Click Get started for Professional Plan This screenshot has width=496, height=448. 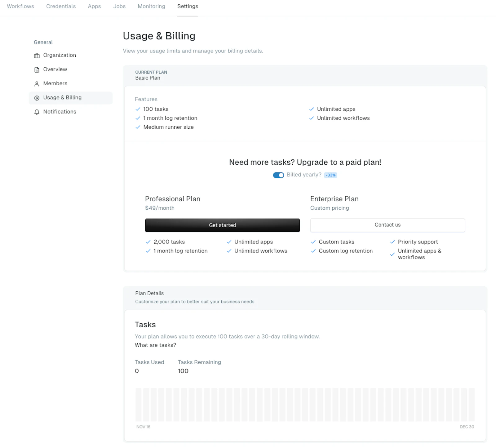pyautogui.click(x=223, y=225)
